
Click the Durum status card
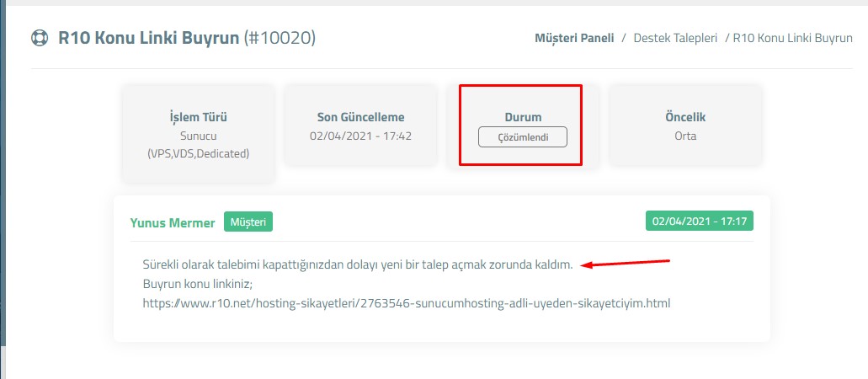[523, 125]
